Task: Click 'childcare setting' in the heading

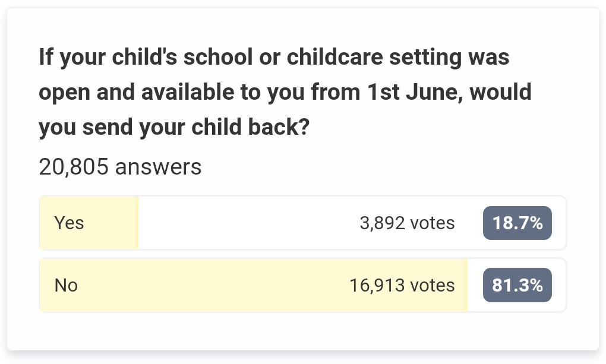Action: click(x=373, y=57)
